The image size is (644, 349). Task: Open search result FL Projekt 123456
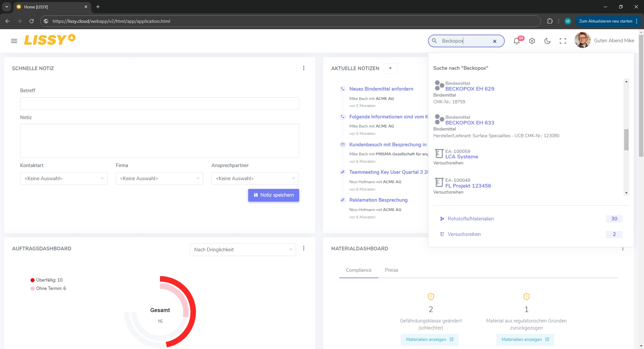pyautogui.click(x=468, y=186)
